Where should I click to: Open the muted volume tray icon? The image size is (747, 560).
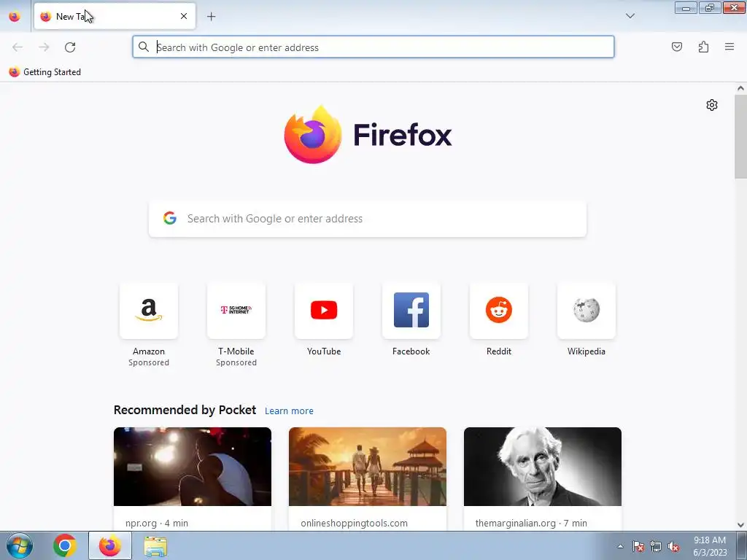673,547
